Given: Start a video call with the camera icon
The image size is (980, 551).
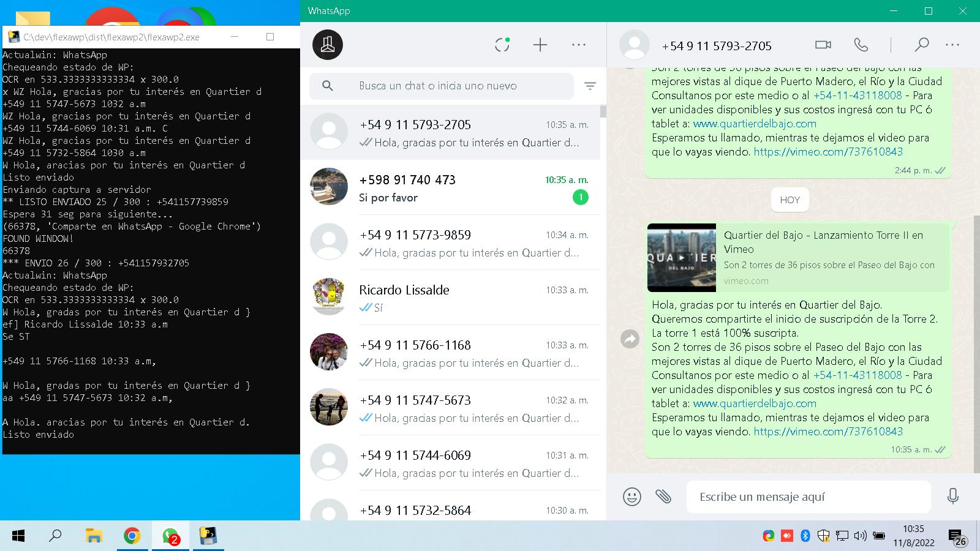Looking at the screenshot, I should click(x=823, y=45).
